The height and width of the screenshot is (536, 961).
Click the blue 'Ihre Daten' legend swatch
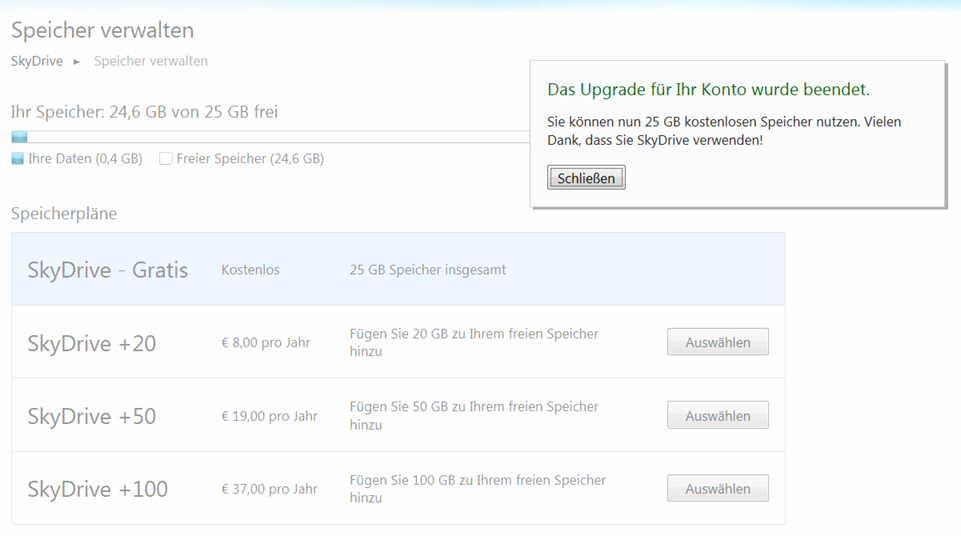pyautogui.click(x=17, y=158)
